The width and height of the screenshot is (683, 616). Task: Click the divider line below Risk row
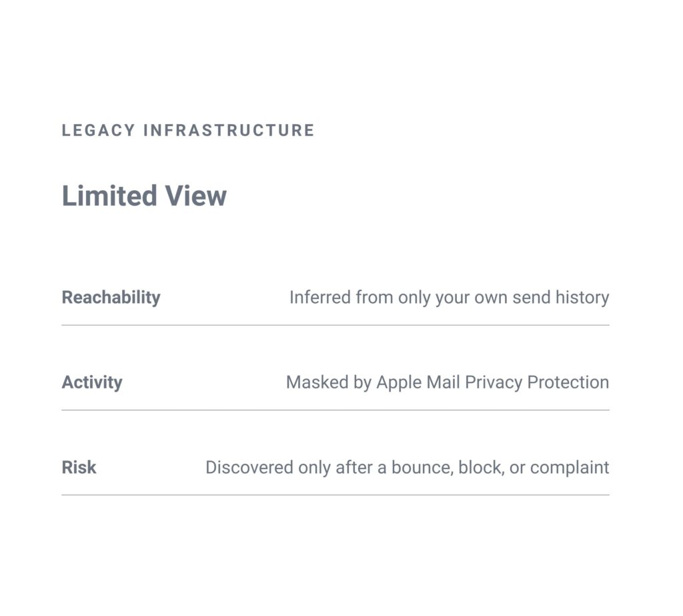point(335,495)
